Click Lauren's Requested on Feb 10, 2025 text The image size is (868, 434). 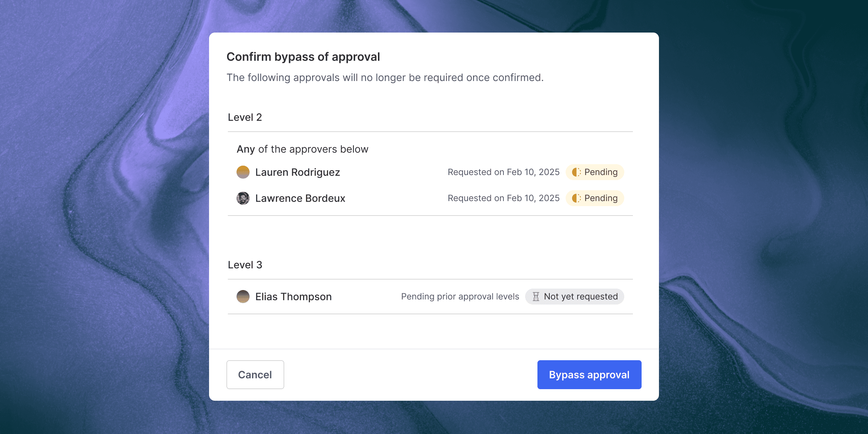[x=503, y=172]
